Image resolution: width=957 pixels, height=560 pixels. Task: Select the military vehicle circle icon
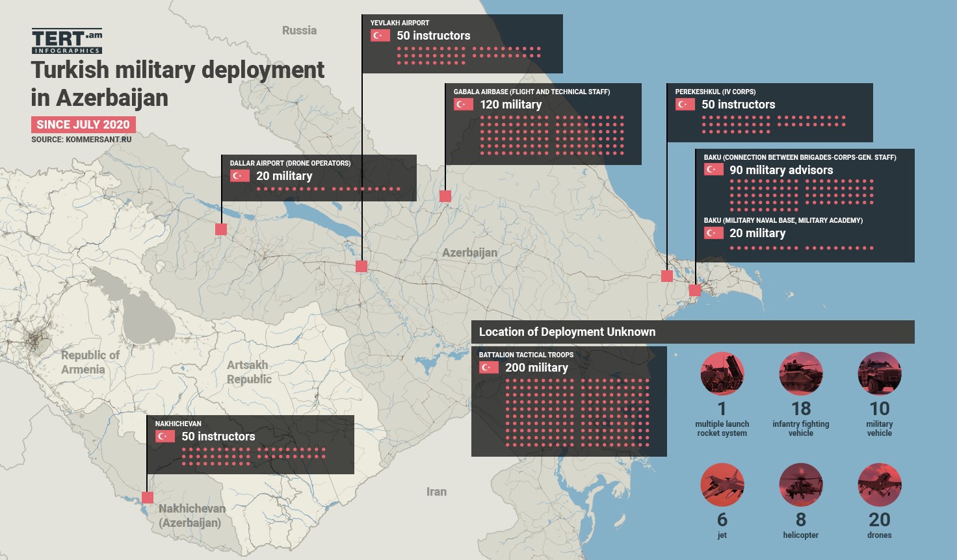coord(879,374)
